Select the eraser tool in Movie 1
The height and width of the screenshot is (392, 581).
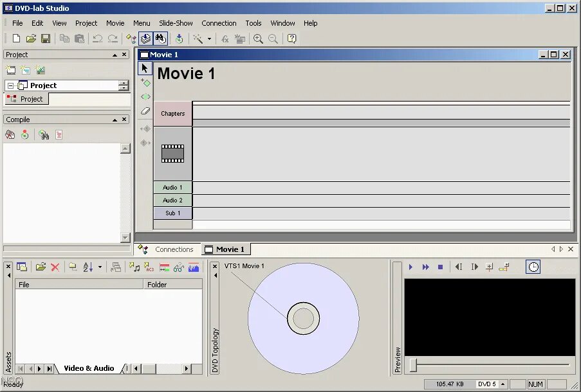[145, 111]
